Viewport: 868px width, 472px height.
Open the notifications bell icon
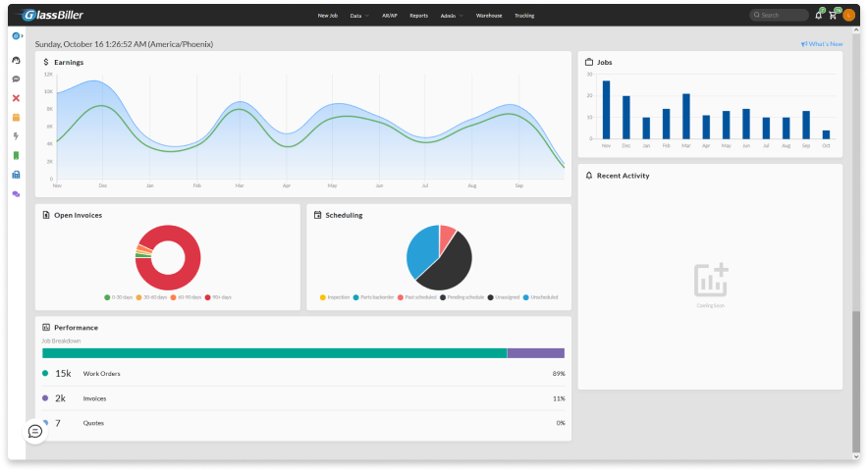coord(818,16)
